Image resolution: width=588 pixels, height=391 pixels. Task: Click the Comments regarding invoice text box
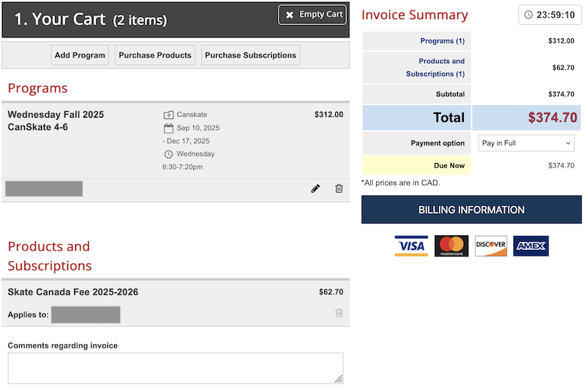[175, 368]
